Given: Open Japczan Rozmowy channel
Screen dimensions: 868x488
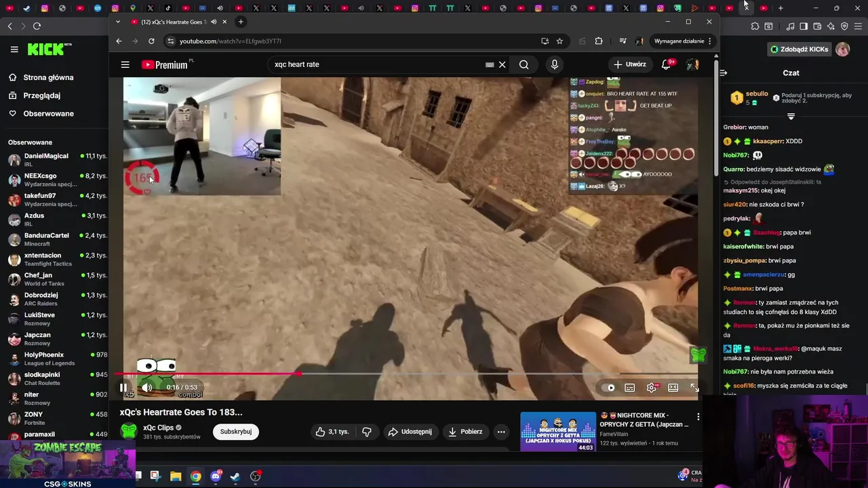Looking at the screenshot, I should pyautogui.click(x=57, y=338).
